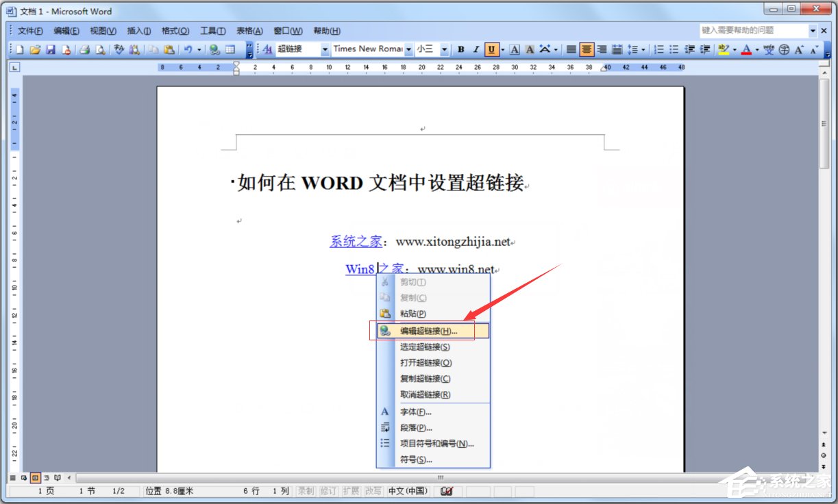
Task: Click the Print Preview icon
Action: pos(100,49)
